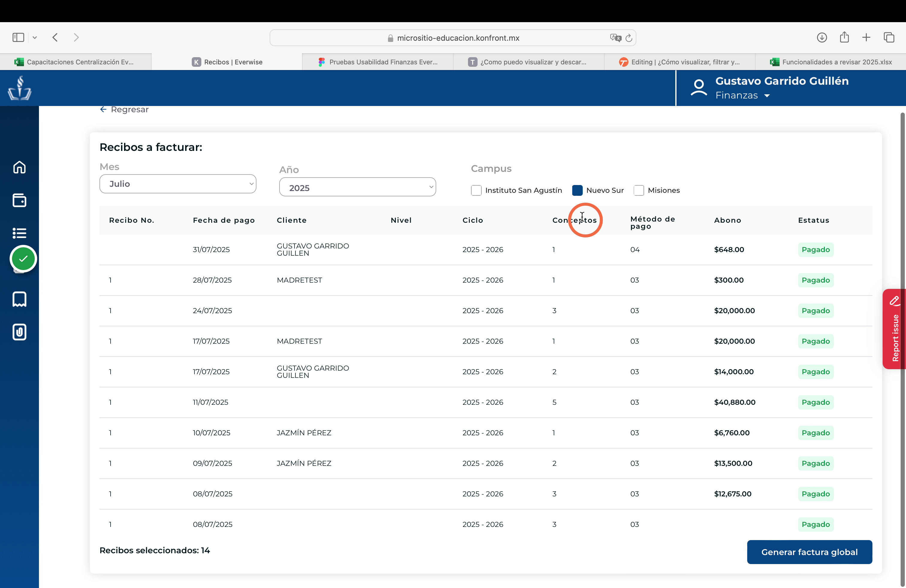Open a new Safari tab
This screenshot has width=906, height=588.
[866, 37]
